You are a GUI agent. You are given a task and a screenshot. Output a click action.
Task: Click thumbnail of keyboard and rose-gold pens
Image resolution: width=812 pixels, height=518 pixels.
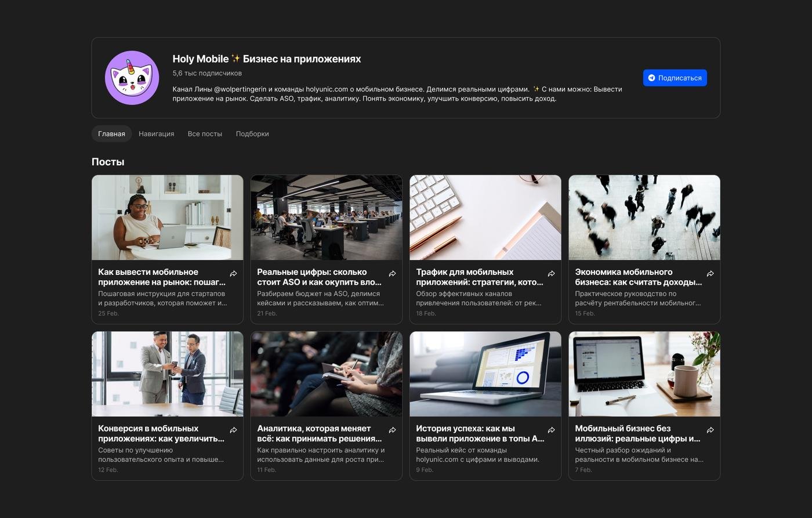click(x=485, y=218)
